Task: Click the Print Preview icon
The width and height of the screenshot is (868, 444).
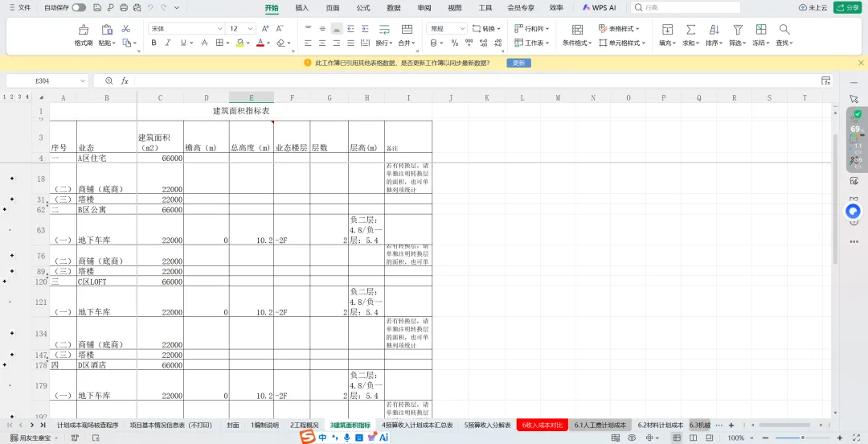Action: (x=136, y=8)
